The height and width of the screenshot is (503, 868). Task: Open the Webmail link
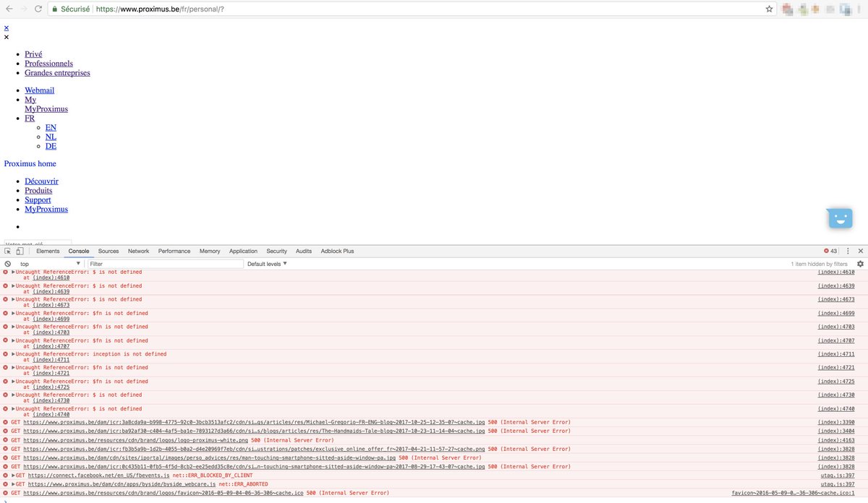39,90
